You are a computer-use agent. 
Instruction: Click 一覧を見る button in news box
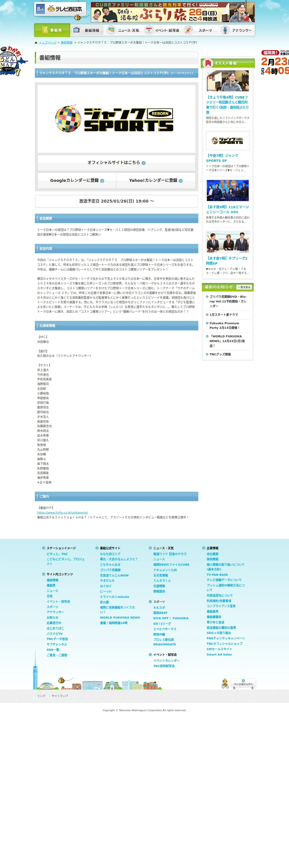(244, 287)
